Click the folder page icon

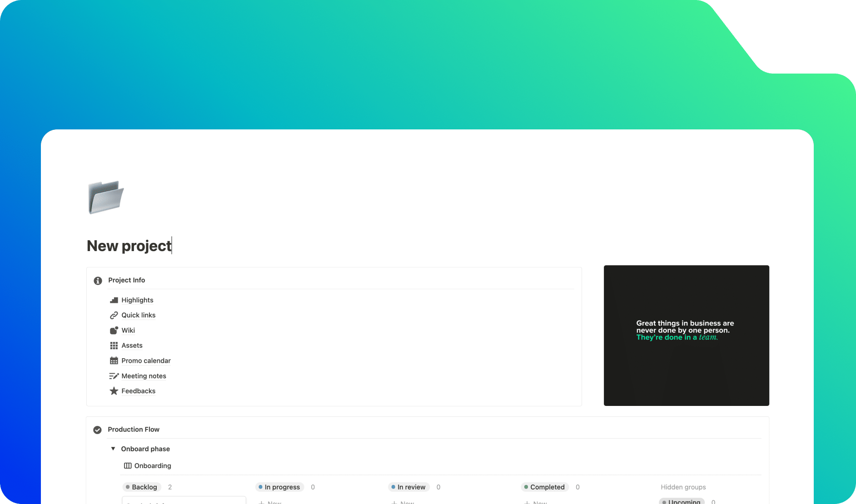[x=106, y=197]
